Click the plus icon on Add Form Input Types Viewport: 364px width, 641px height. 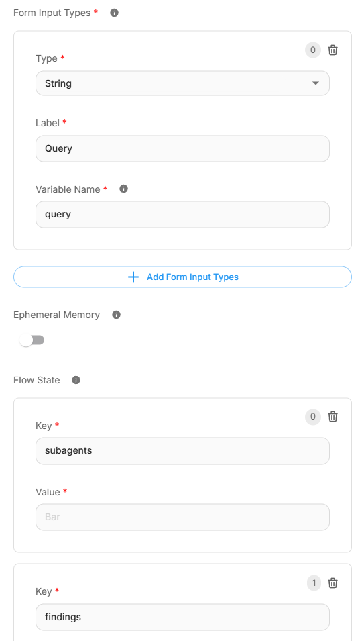point(133,277)
